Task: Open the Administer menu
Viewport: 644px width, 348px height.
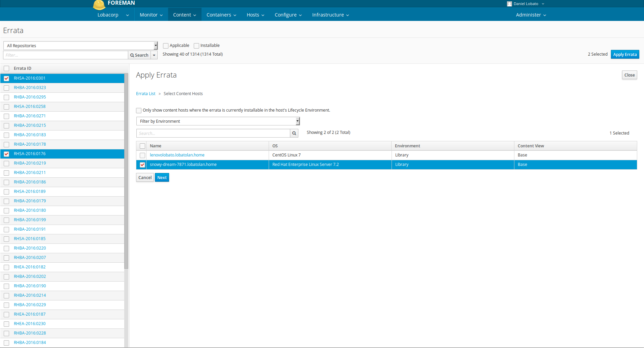Action: click(x=531, y=15)
